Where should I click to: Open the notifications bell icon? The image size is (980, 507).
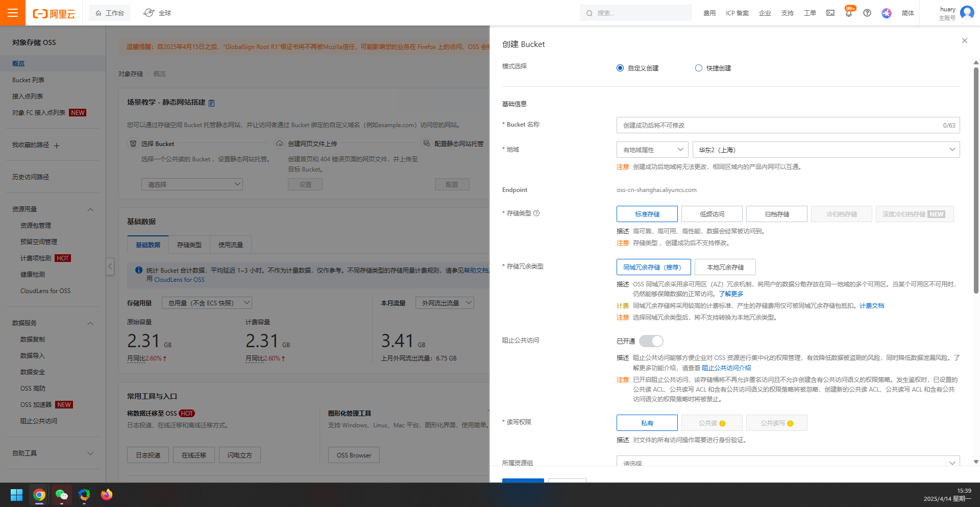[848, 13]
